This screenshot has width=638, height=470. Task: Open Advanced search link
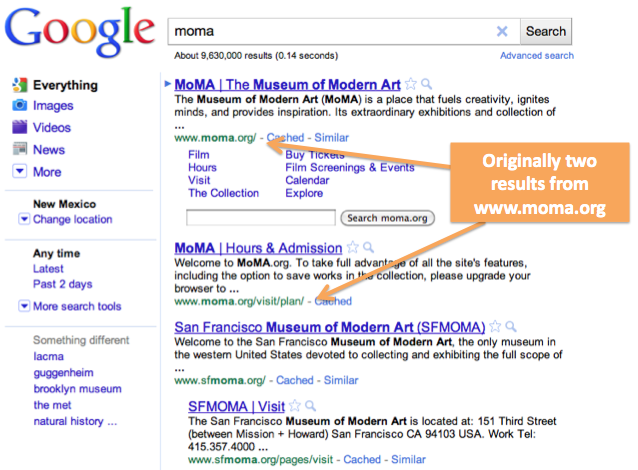(x=537, y=56)
